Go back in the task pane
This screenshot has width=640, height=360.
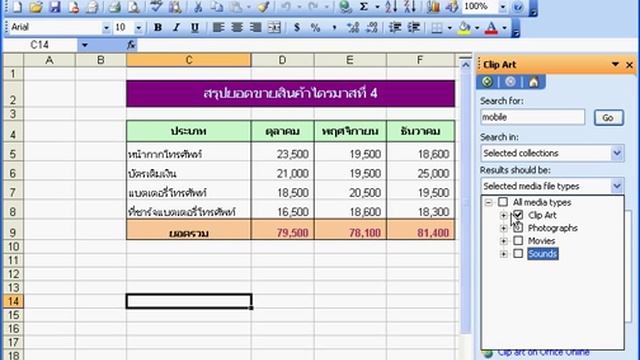tap(487, 82)
